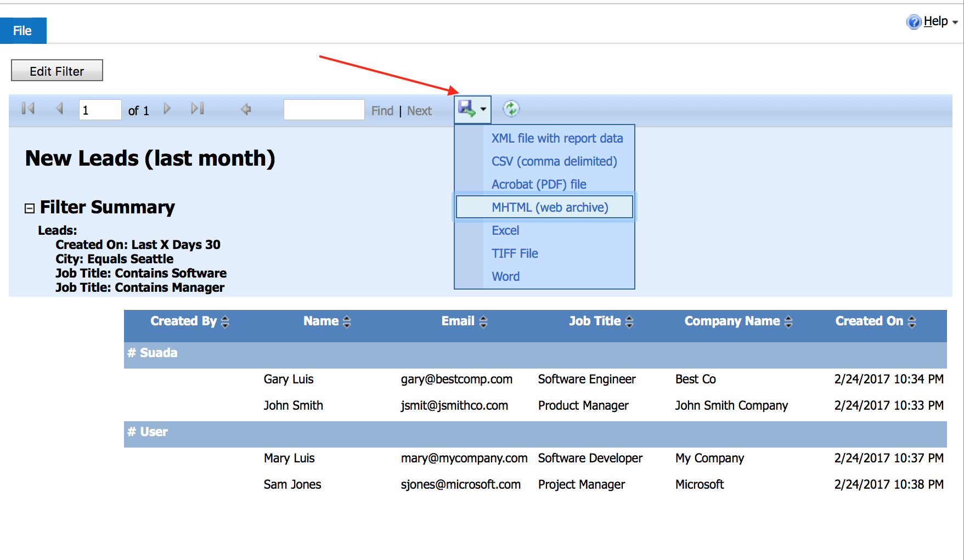Click Microsoft company cell
The image size is (964, 560).
click(700, 484)
